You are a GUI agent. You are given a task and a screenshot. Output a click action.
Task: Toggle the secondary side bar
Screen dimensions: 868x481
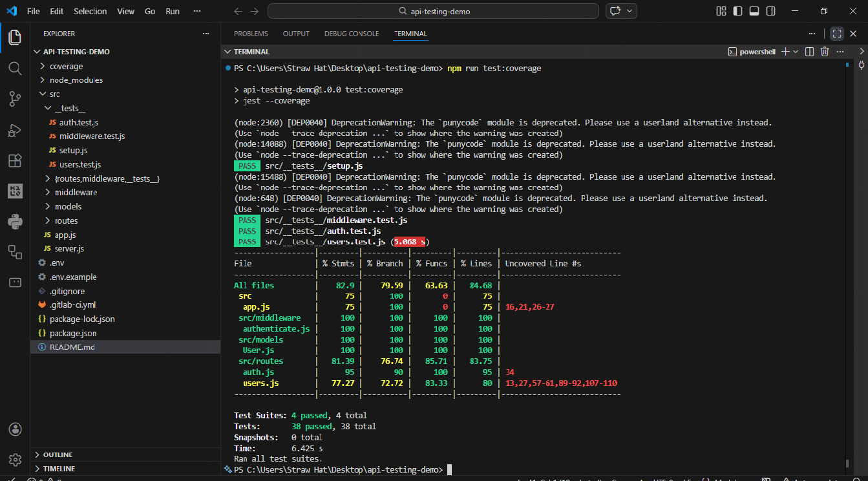click(x=770, y=11)
